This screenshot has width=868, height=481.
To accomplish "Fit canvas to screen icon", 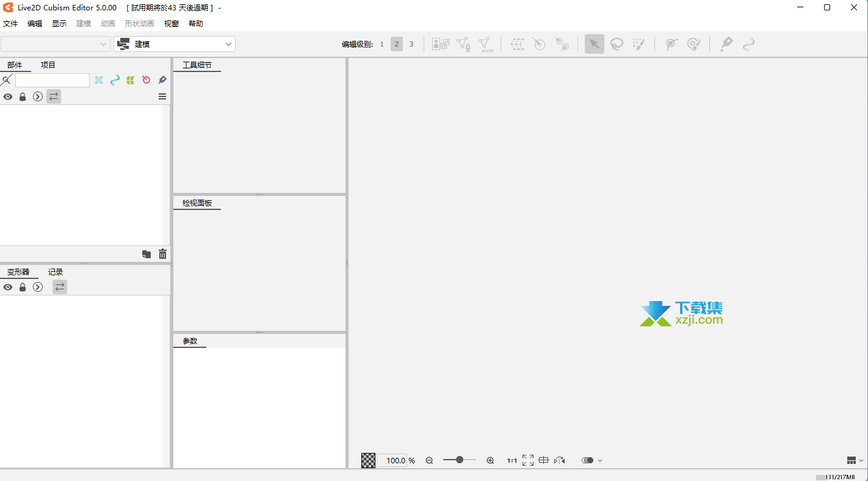I will click(x=528, y=460).
